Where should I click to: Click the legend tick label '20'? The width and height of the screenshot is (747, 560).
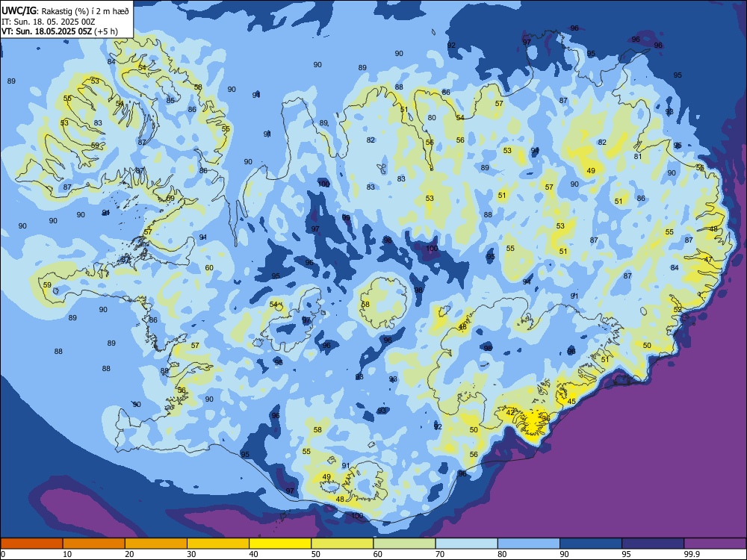pyautogui.click(x=129, y=554)
